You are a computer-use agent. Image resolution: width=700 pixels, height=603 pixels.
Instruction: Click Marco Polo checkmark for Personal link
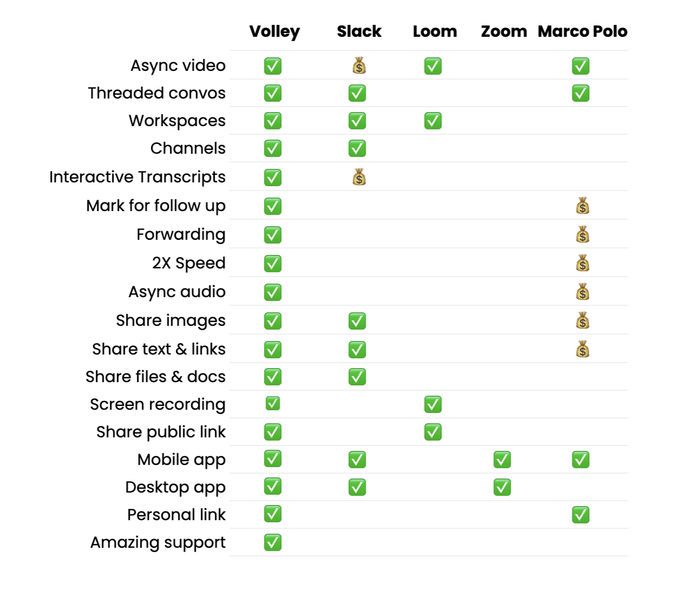click(580, 515)
